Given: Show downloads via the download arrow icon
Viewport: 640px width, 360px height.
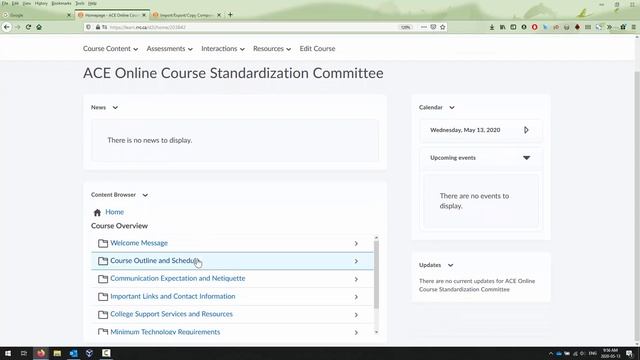Looking at the screenshot, I should click(x=492, y=27).
